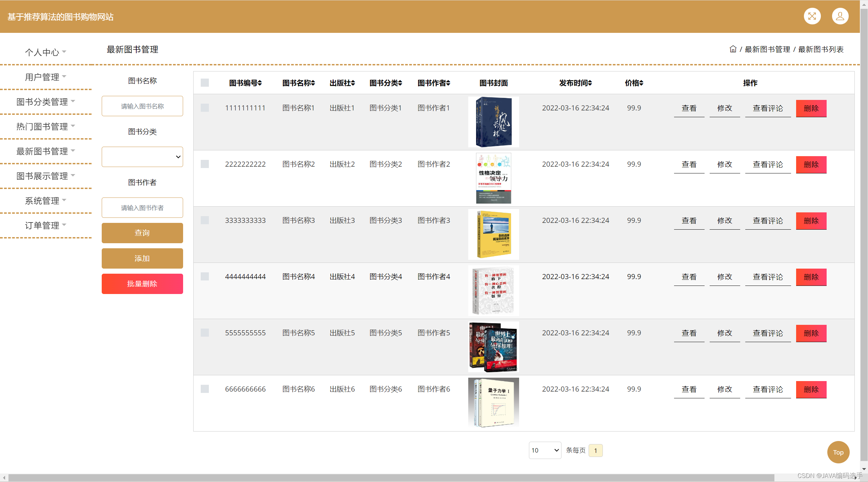Click the 图书作者 search input
Screen dimensions: 868x482
[x=142, y=208]
